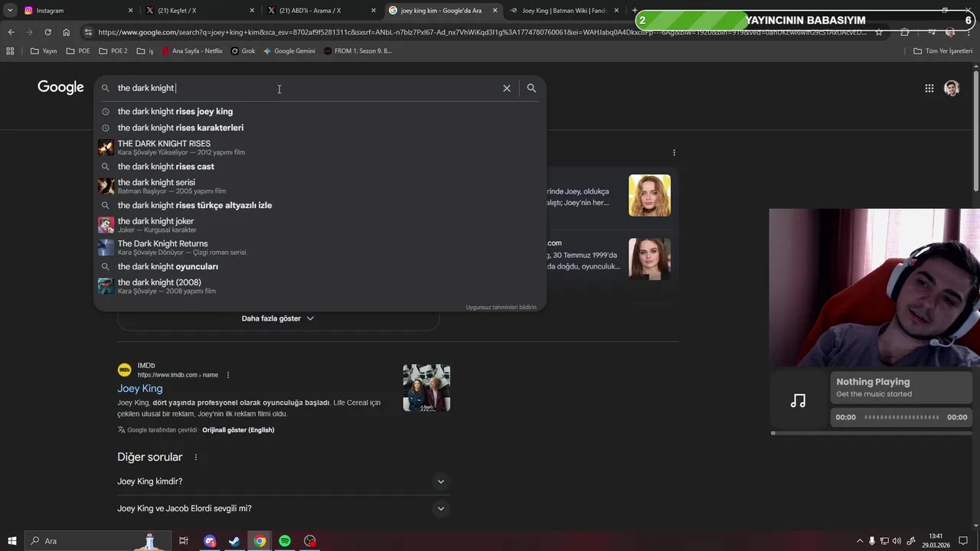Open the three-dot menu above the knowledge panel
This screenshot has height=551, width=980.
tap(674, 152)
